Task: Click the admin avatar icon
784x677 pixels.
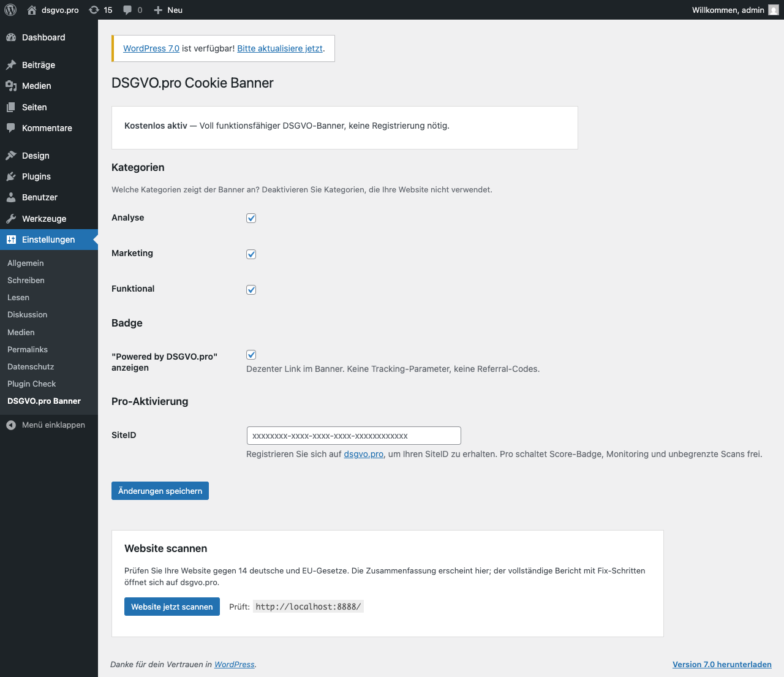Action: point(774,10)
